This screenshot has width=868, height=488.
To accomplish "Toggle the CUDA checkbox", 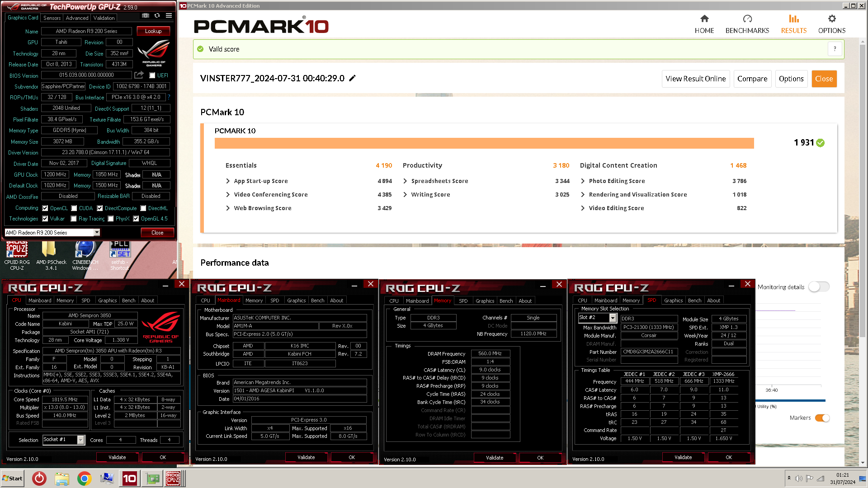I will pos(74,208).
